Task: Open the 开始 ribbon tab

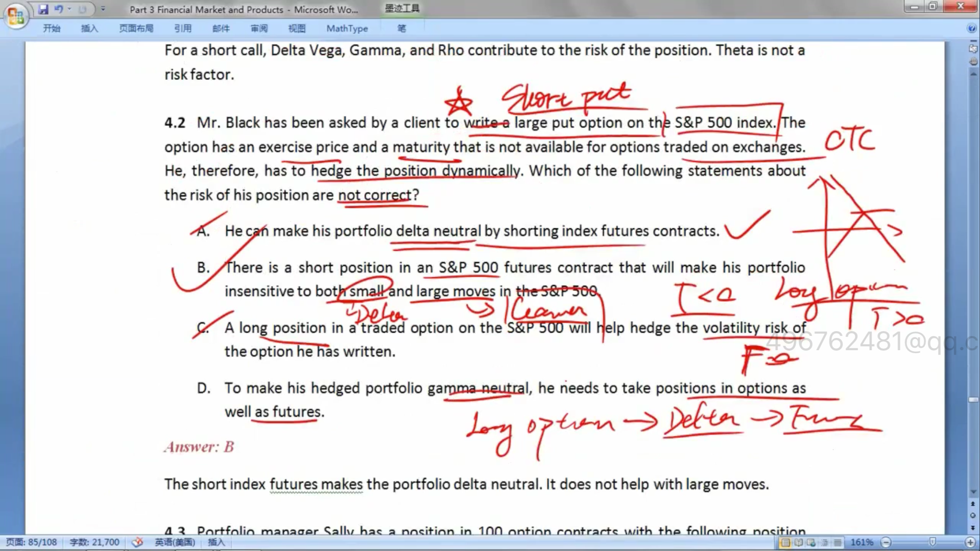Action: (51, 28)
